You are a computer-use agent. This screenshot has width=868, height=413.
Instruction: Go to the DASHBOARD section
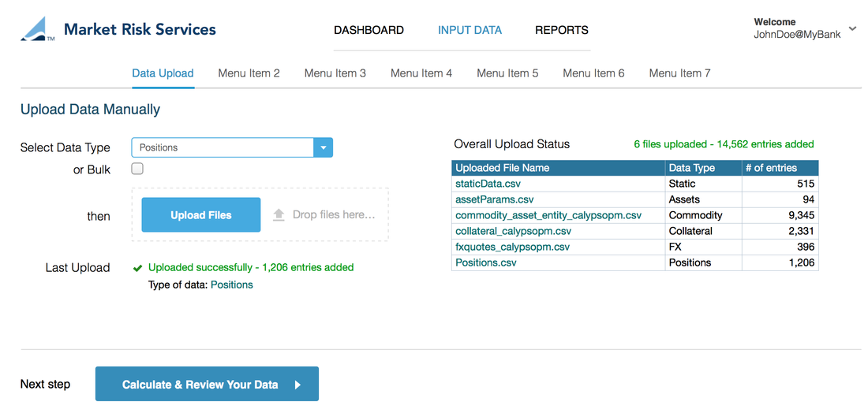(x=369, y=30)
